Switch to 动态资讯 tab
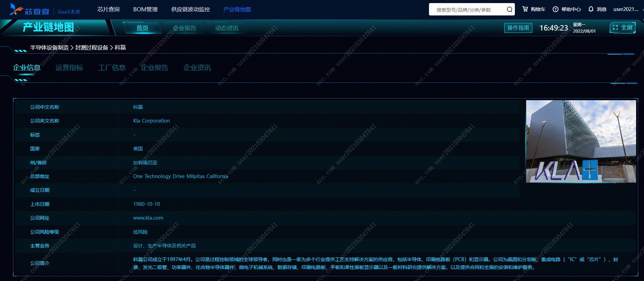Screen dimensions: 644x281 pyautogui.click(x=227, y=28)
